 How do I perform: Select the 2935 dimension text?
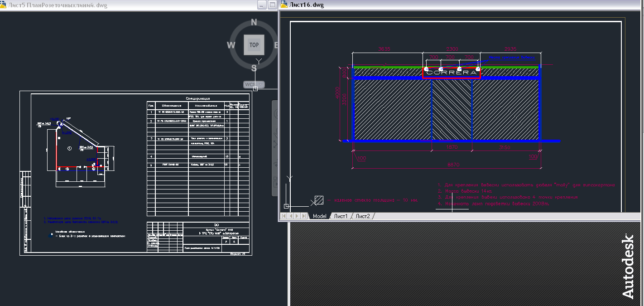coord(509,49)
